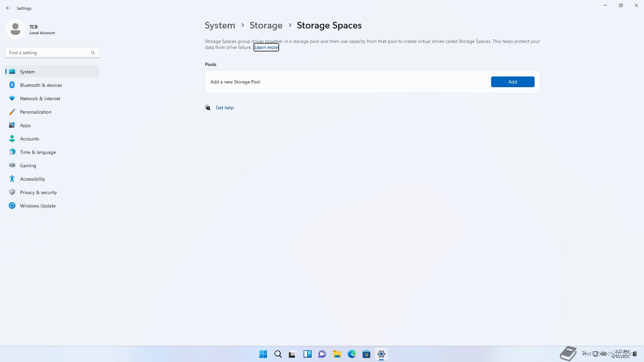Go back using the Settings back arrow

click(8, 8)
